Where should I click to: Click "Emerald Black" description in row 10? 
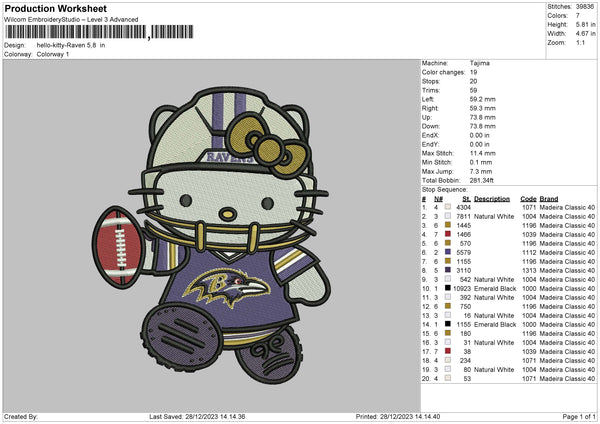[x=495, y=289]
